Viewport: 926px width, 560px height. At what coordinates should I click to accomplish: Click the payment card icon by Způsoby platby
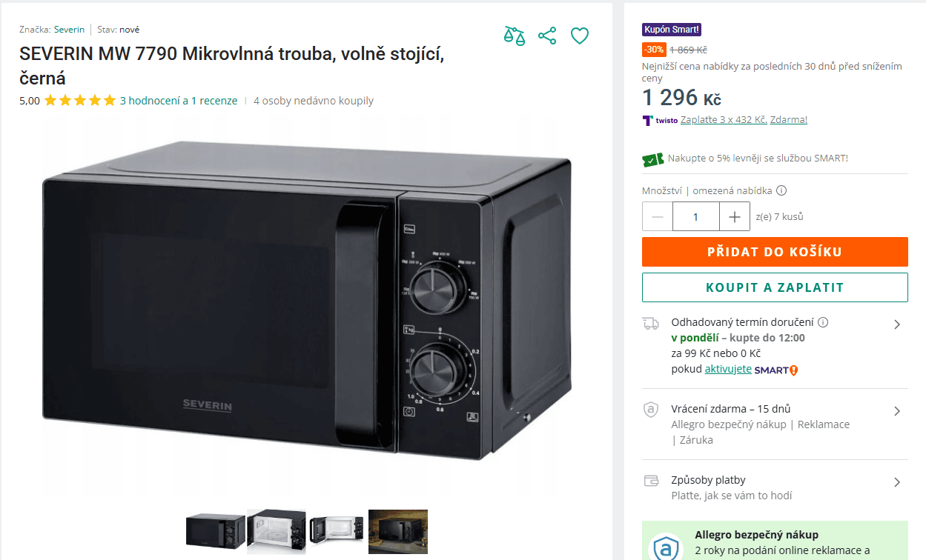[650, 480]
